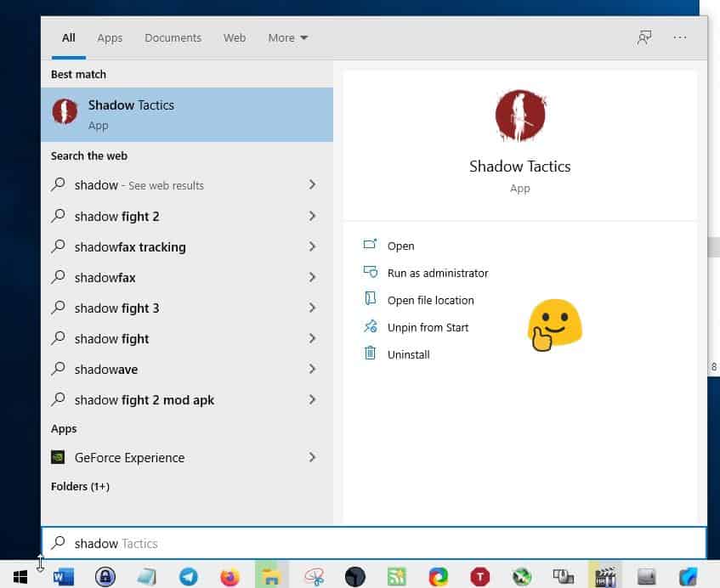Click the GeForce Experience app icon

[58, 457]
